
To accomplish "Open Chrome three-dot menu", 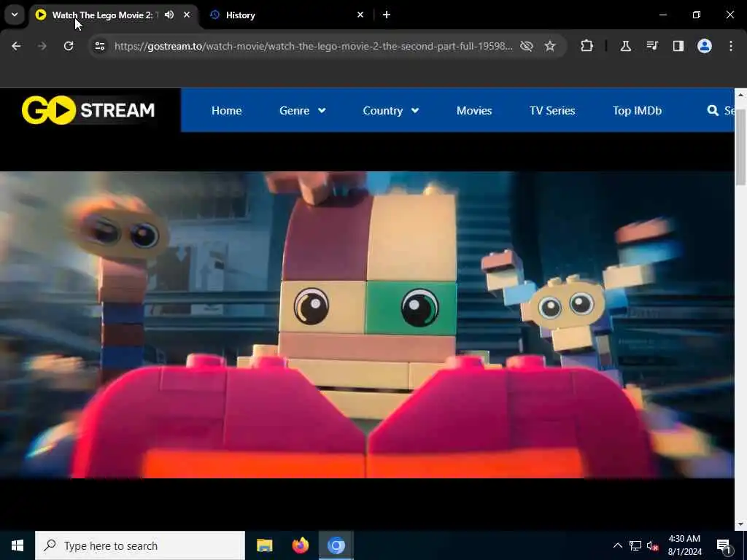I will 731,46.
